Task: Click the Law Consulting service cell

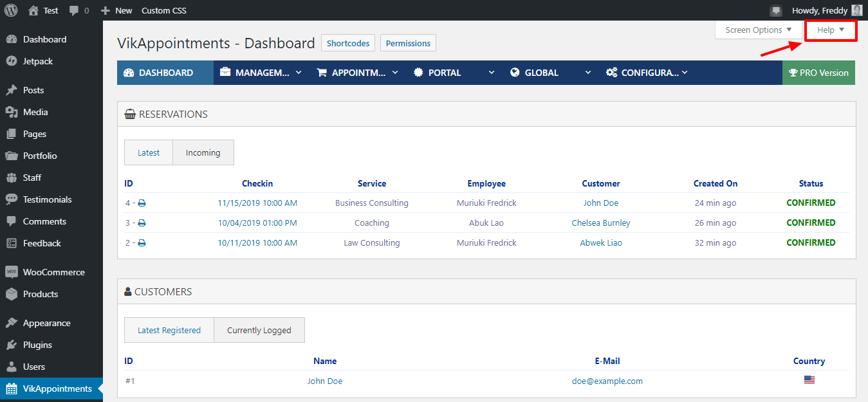Action: point(372,242)
